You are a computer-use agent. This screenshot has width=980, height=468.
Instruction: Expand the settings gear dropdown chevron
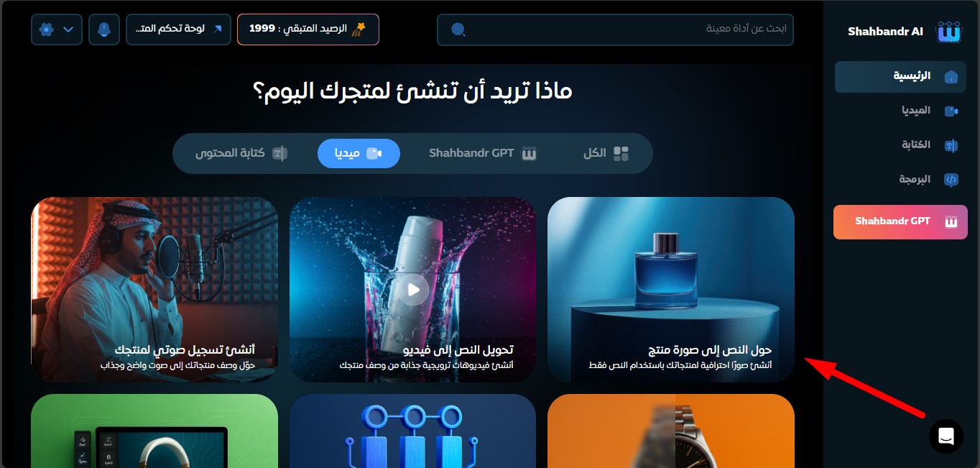point(68,29)
